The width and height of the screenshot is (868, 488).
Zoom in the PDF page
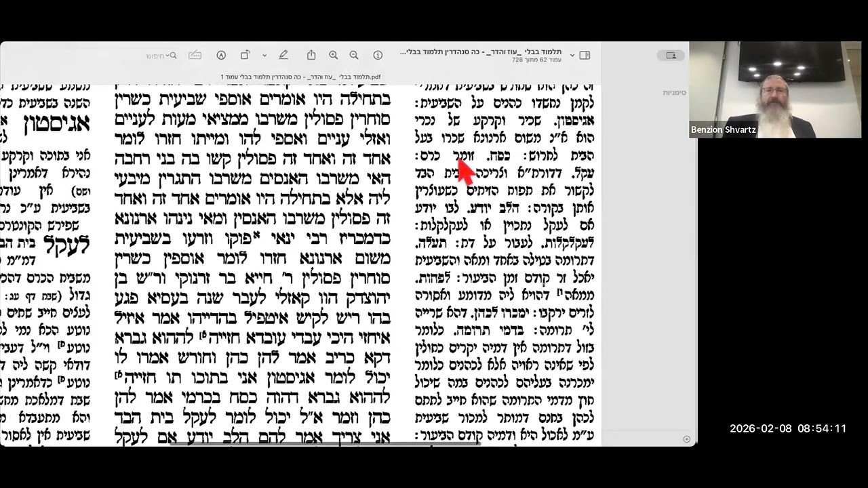tap(333, 55)
